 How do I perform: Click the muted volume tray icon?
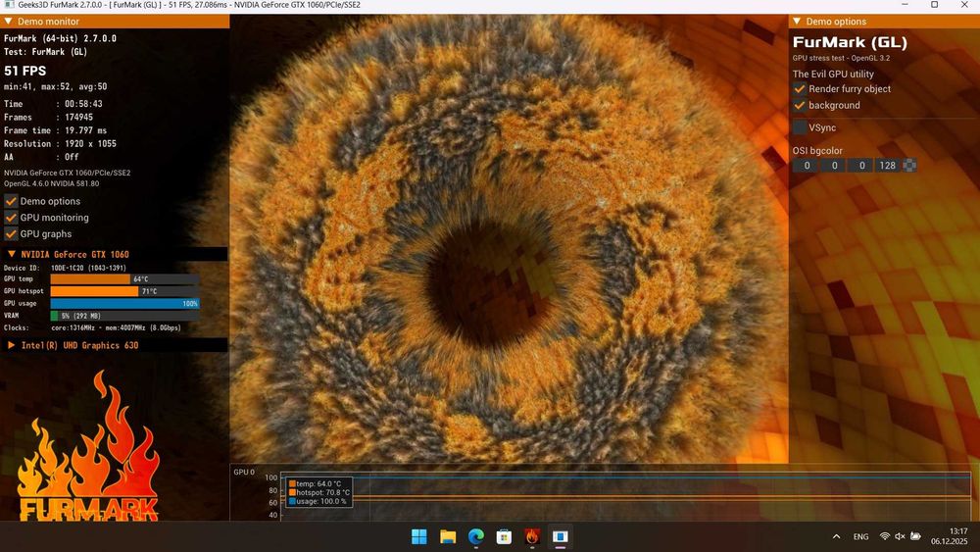click(x=900, y=536)
